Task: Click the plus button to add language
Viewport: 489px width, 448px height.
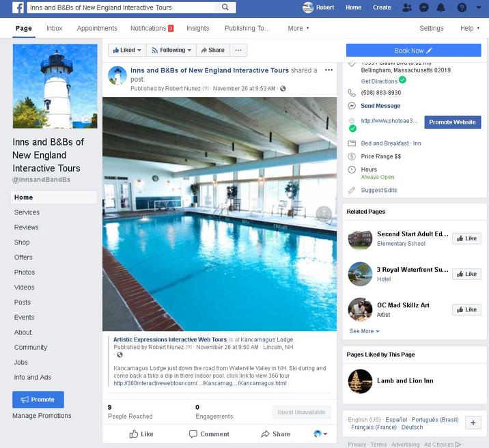Action: coord(473,423)
